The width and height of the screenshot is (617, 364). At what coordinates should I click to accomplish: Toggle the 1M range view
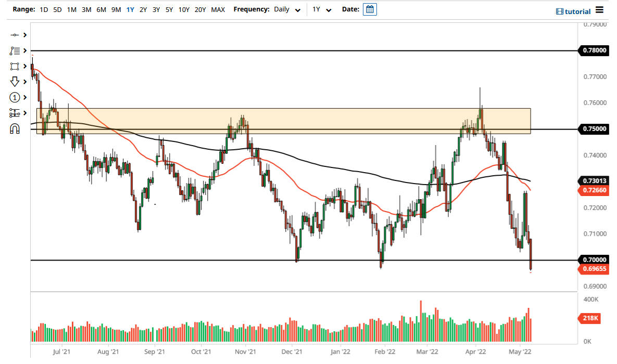pyautogui.click(x=71, y=9)
